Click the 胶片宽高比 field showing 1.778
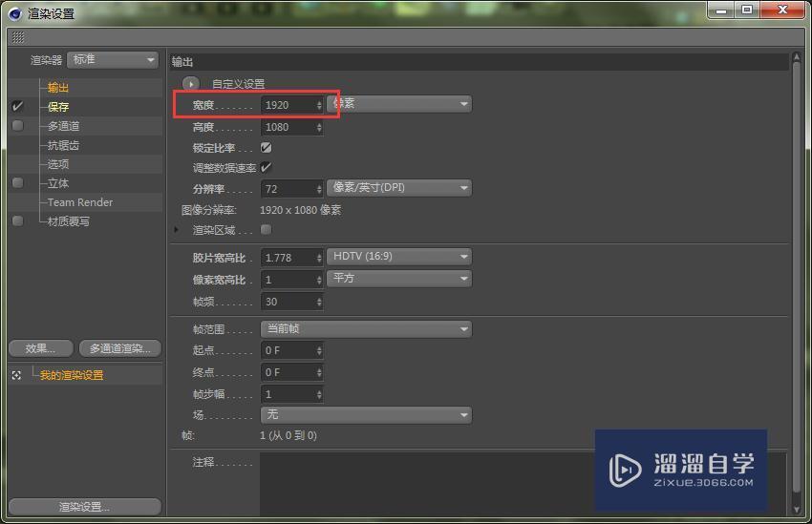Screen dimensions: 812x524 (x=288, y=258)
